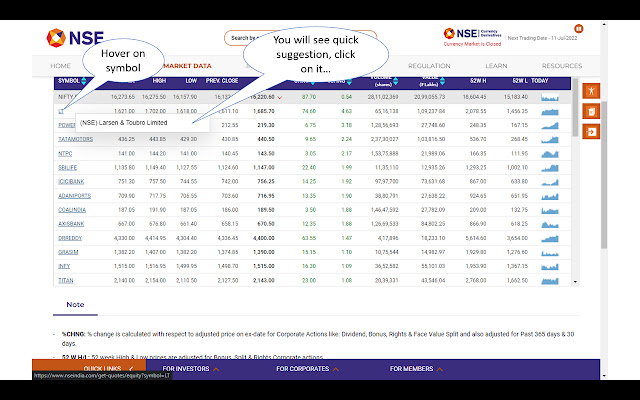640x400 pixels.
Task: Open the COALINDIA symbol link
Action: [x=72, y=210]
